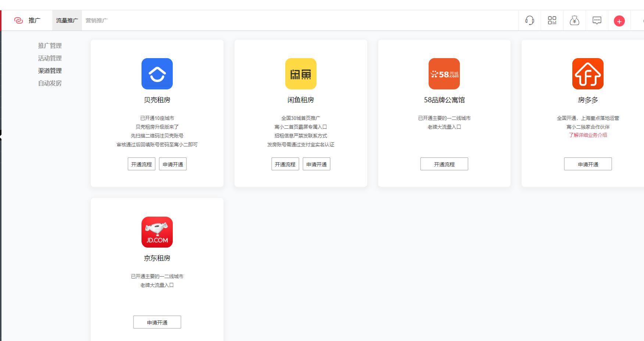Click the text 寓小二独家合作伙伴

588,127
